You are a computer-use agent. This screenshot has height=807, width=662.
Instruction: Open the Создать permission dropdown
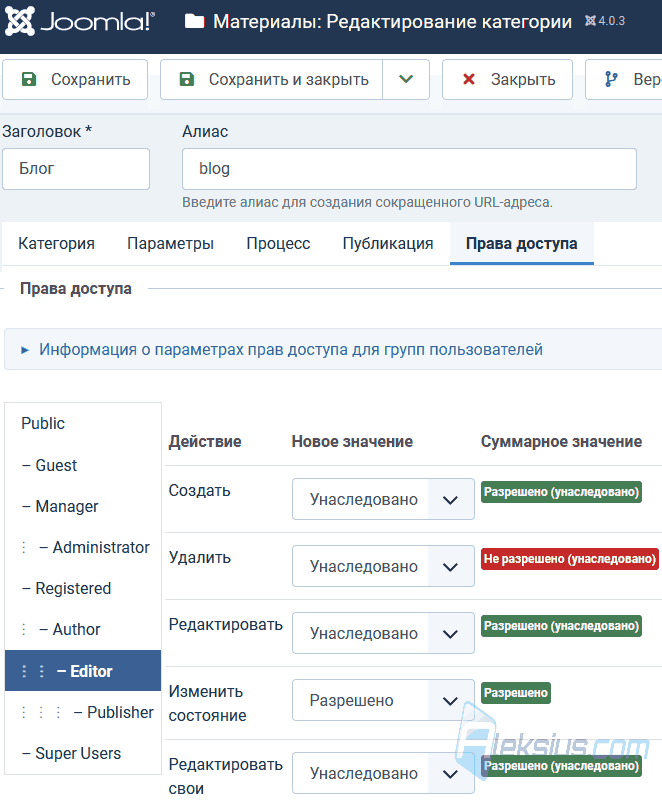[x=383, y=499]
